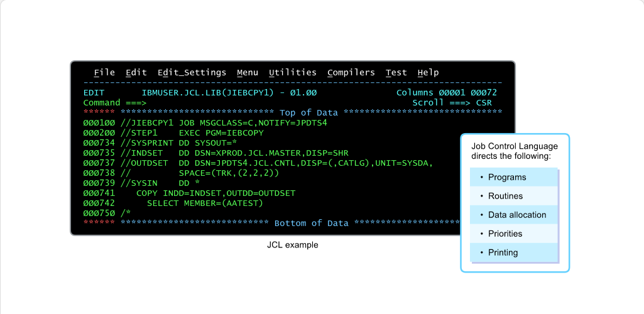Click line 000738 SPACE=(TRK,(2,2,2))
The image size is (644, 314).
coord(181,173)
